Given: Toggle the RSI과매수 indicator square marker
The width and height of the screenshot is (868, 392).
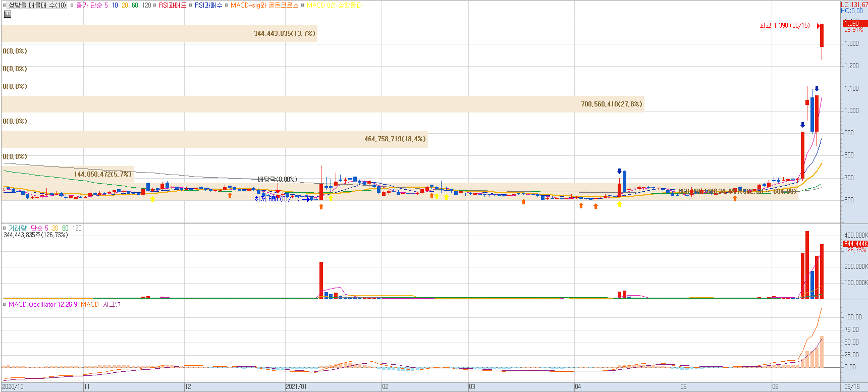Looking at the screenshot, I should (190, 5).
